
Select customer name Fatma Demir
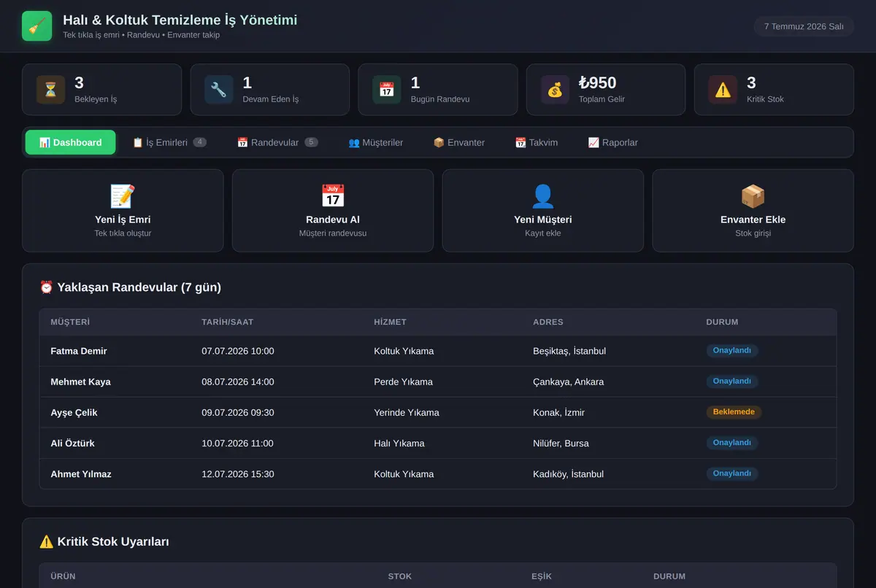(x=79, y=351)
